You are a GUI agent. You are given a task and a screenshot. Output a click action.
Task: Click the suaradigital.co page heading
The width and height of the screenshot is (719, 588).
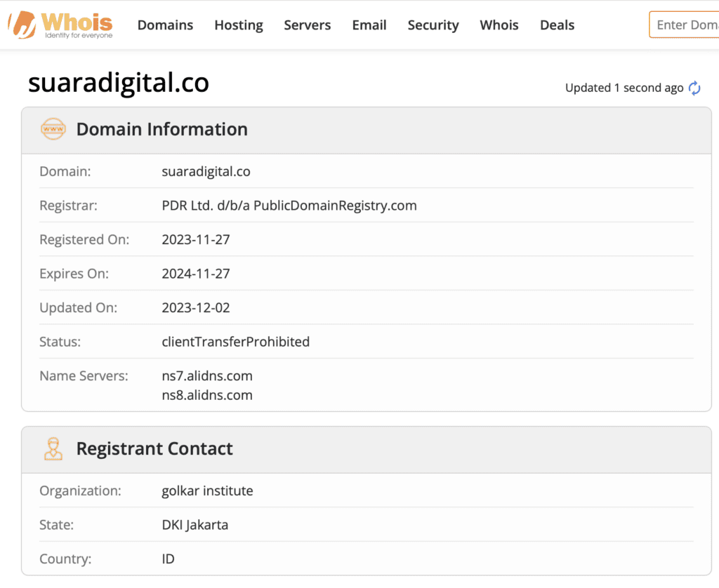[119, 83]
